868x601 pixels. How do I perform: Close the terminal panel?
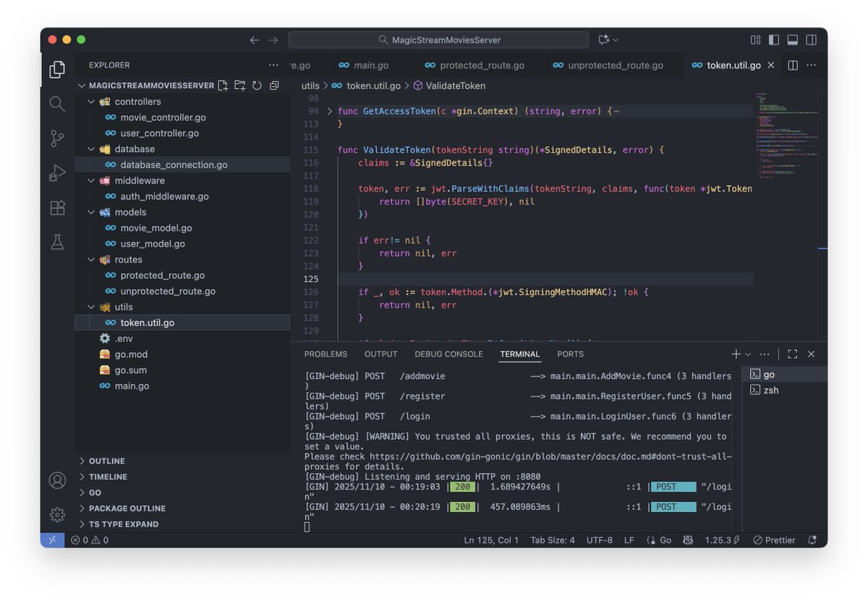tap(812, 354)
